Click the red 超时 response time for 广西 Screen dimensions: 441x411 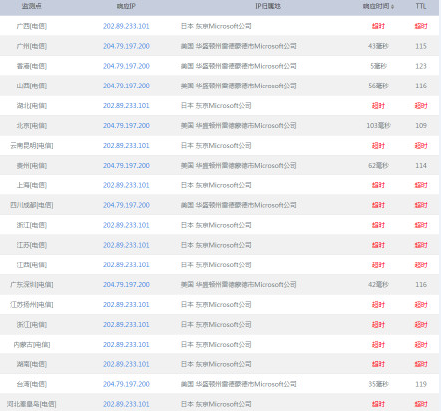click(x=378, y=26)
